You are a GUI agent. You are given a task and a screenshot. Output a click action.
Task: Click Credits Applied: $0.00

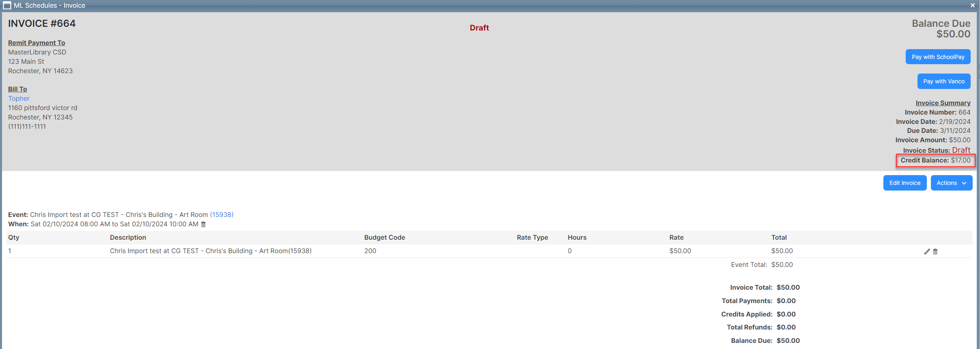pos(758,314)
